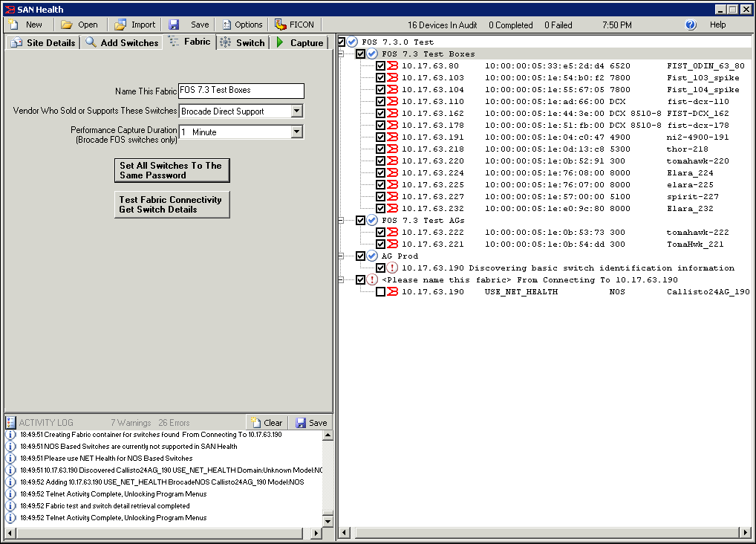Click Brocade switch icon for 10.17.63.225

(x=393, y=184)
